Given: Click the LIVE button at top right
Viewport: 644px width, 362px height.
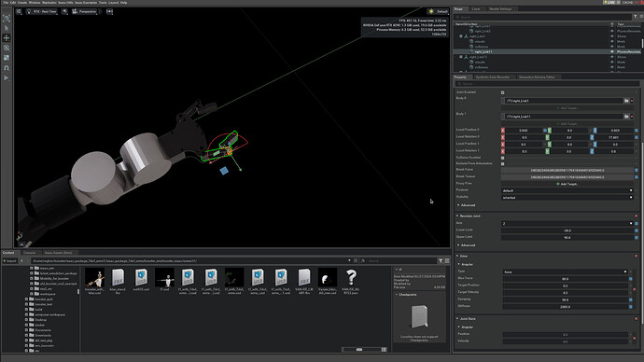Looking at the screenshot, I should [609, 3].
